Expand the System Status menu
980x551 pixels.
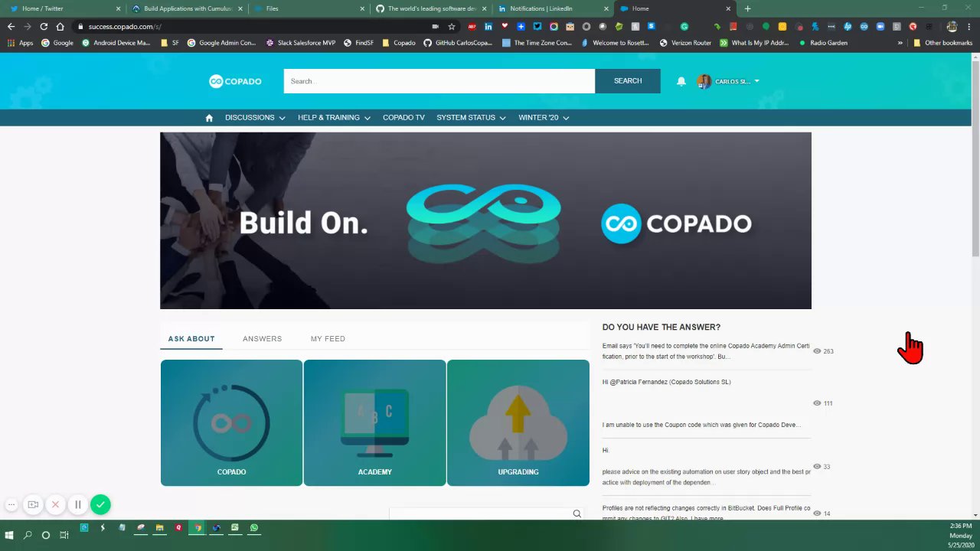[x=471, y=118]
